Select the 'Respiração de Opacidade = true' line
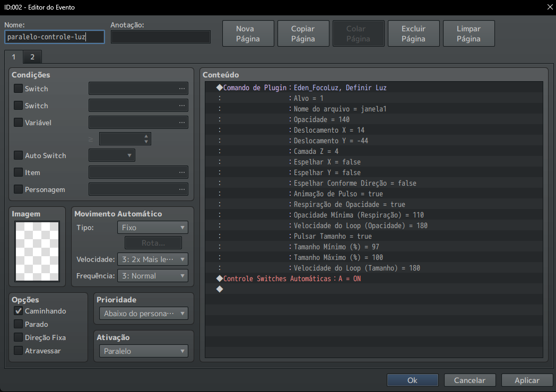 [373, 205]
